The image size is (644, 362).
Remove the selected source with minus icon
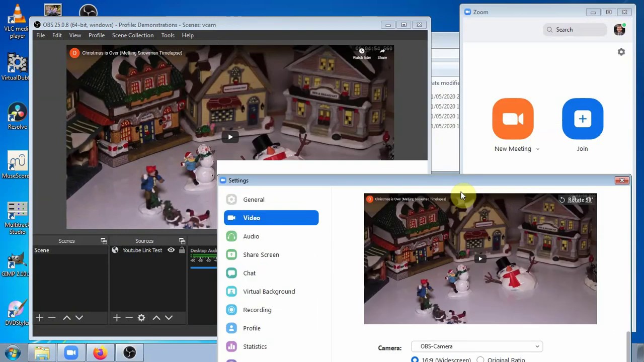coord(129,318)
